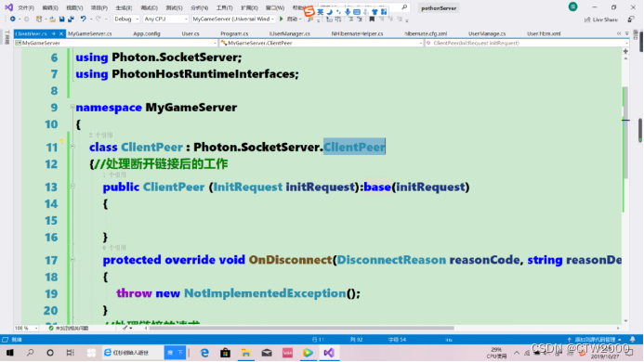This screenshot has width=644, height=362.
Task: Click the lightbulb quick action on line 11
Action: [61, 141]
